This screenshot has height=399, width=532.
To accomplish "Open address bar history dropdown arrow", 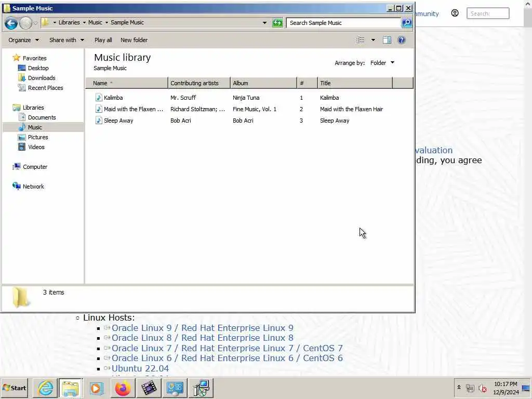I will click(264, 23).
